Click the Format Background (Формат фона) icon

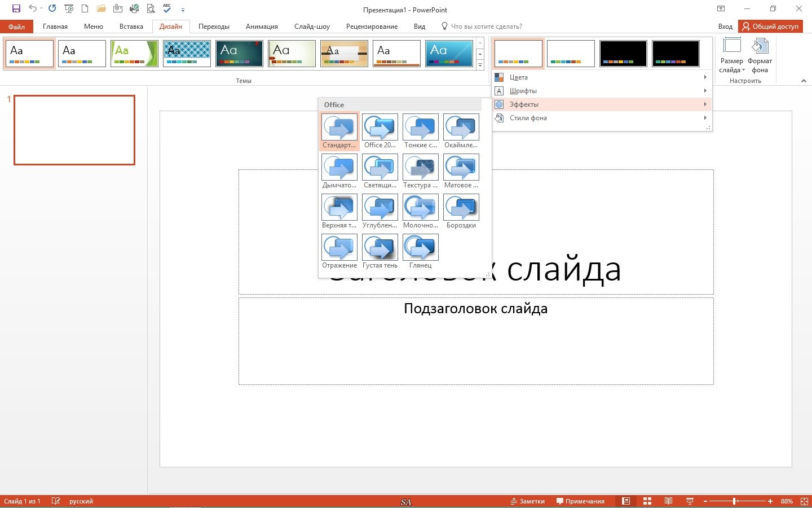[x=760, y=55]
